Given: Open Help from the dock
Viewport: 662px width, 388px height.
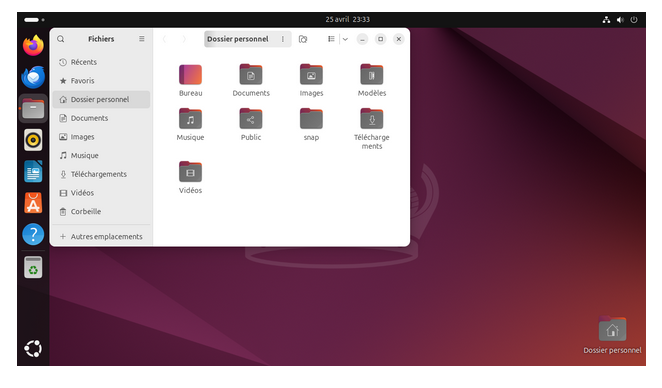Looking at the screenshot, I should click(x=33, y=234).
